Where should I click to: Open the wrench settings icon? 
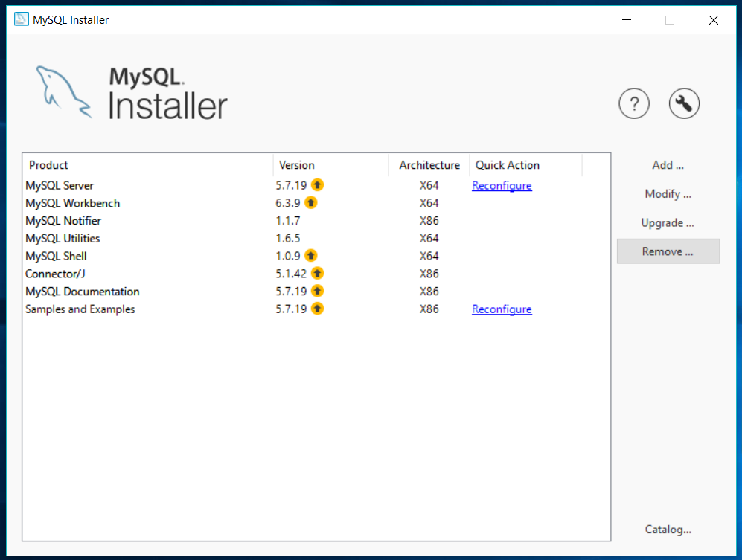(684, 103)
